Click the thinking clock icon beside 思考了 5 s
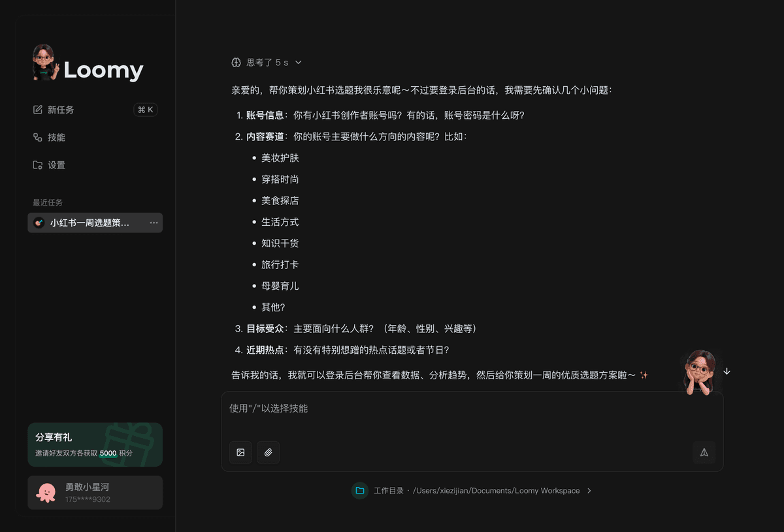 235,62
